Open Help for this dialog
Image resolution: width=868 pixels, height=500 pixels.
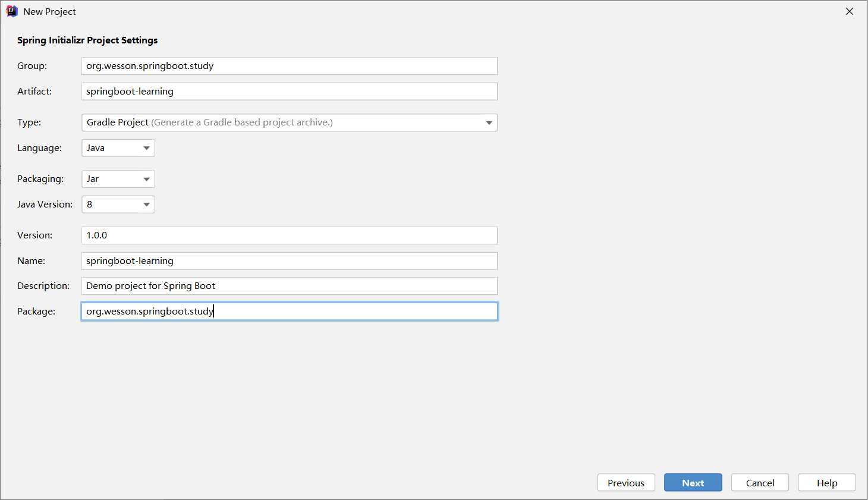click(x=827, y=483)
